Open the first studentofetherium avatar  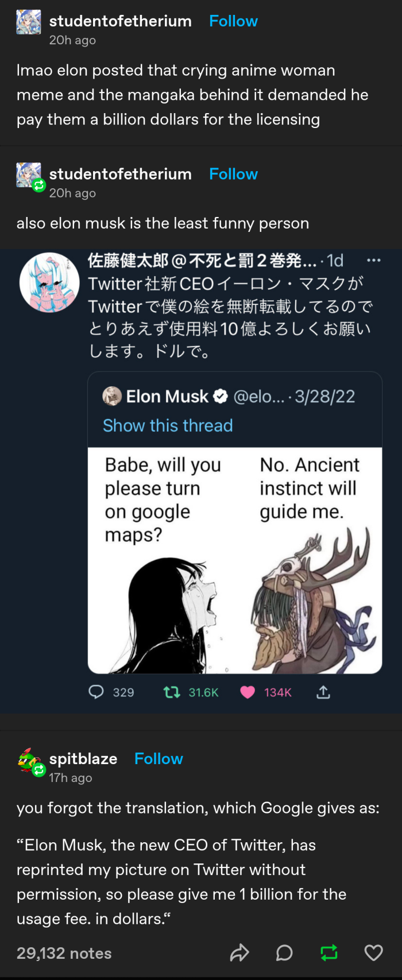[29, 22]
